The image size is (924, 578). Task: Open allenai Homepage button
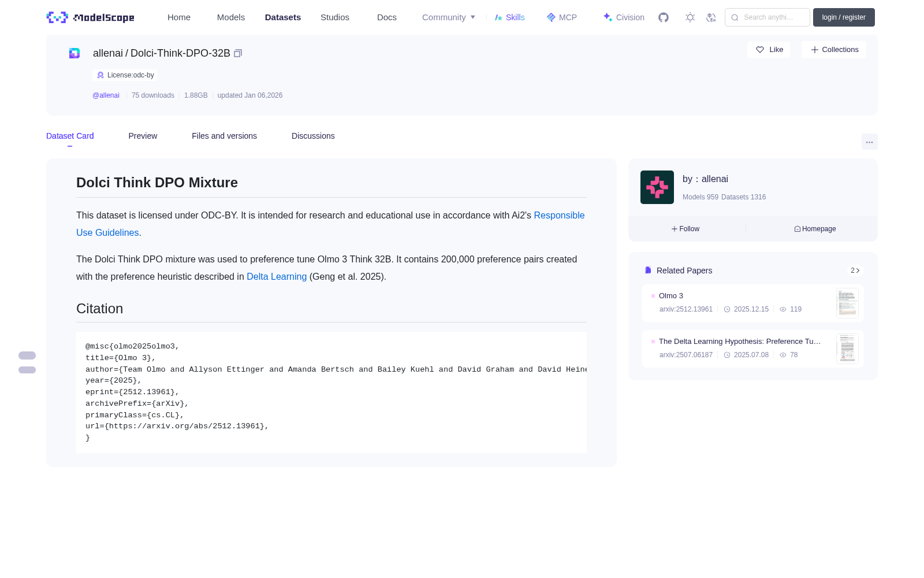coord(815,229)
